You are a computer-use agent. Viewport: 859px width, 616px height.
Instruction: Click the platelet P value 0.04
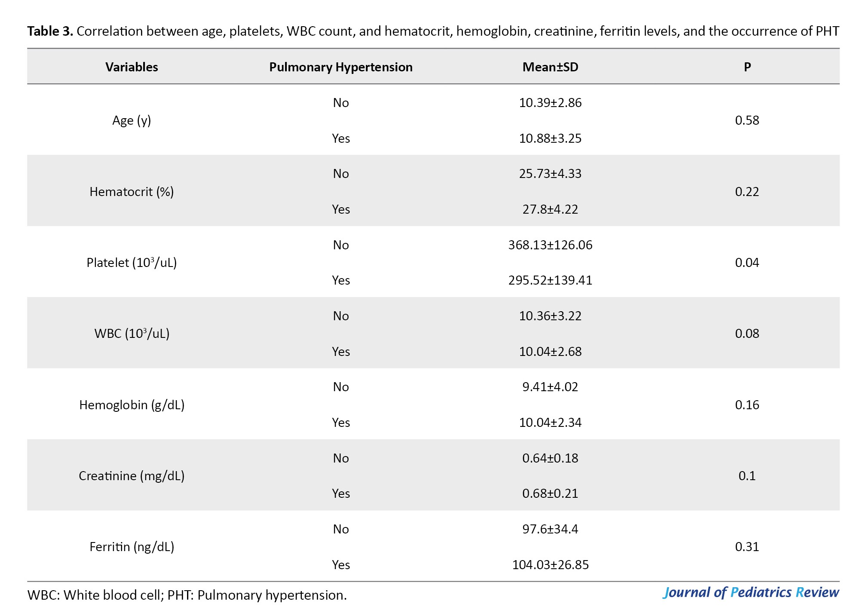click(x=747, y=263)
